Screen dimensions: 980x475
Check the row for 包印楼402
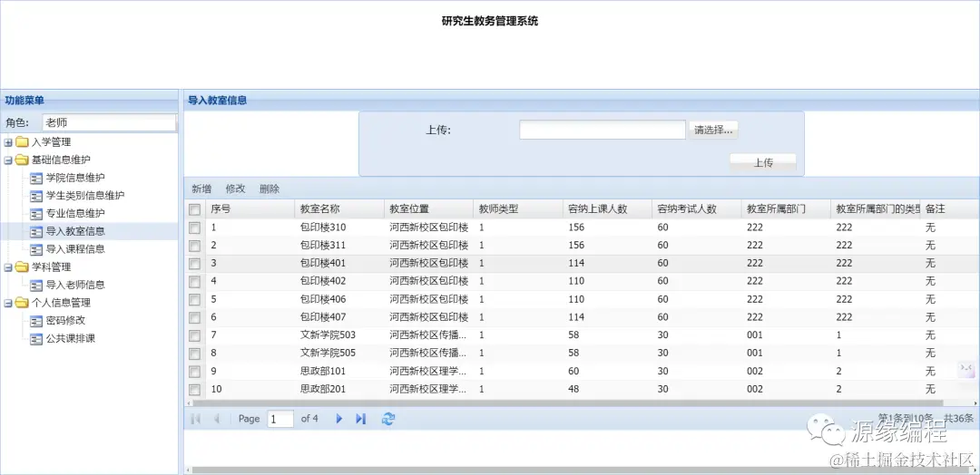tap(195, 282)
